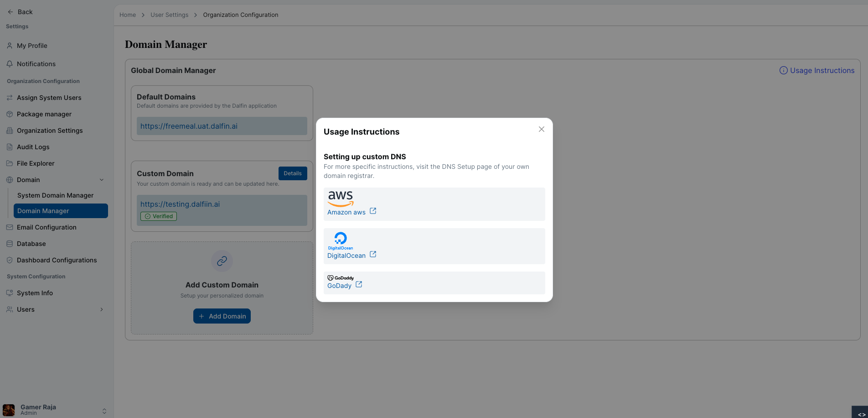868x418 pixels.
Task: Open DigitalOcean external link icon
Action: click(x=373, y=254)
